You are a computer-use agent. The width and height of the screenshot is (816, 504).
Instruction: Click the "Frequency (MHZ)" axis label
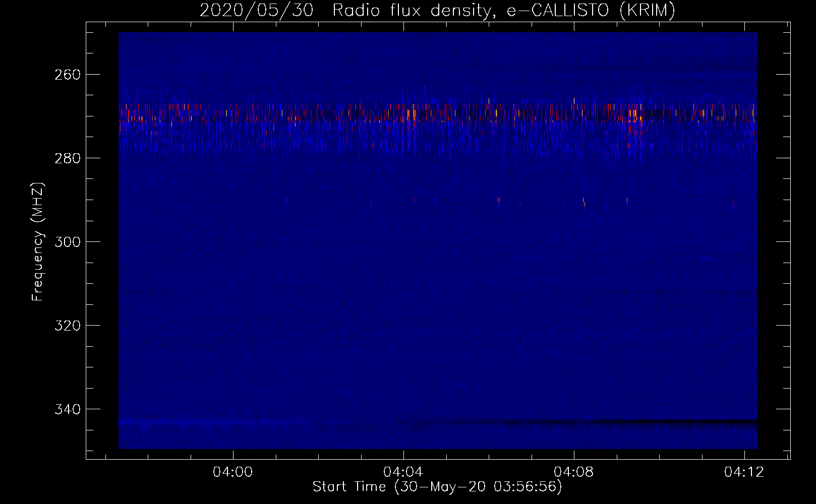point(38,242)
